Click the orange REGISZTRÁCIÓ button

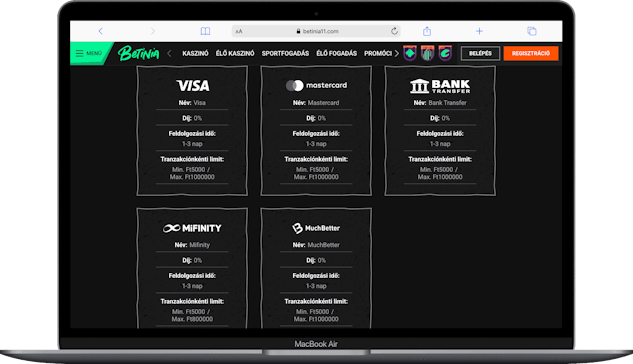(x=531, y=53)
